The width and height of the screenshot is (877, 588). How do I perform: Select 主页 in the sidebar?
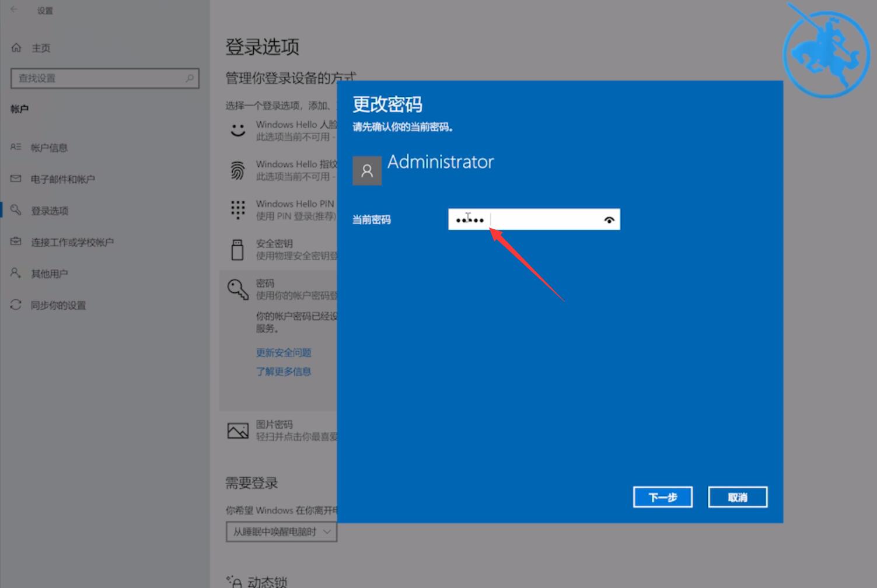coord(41,48)
